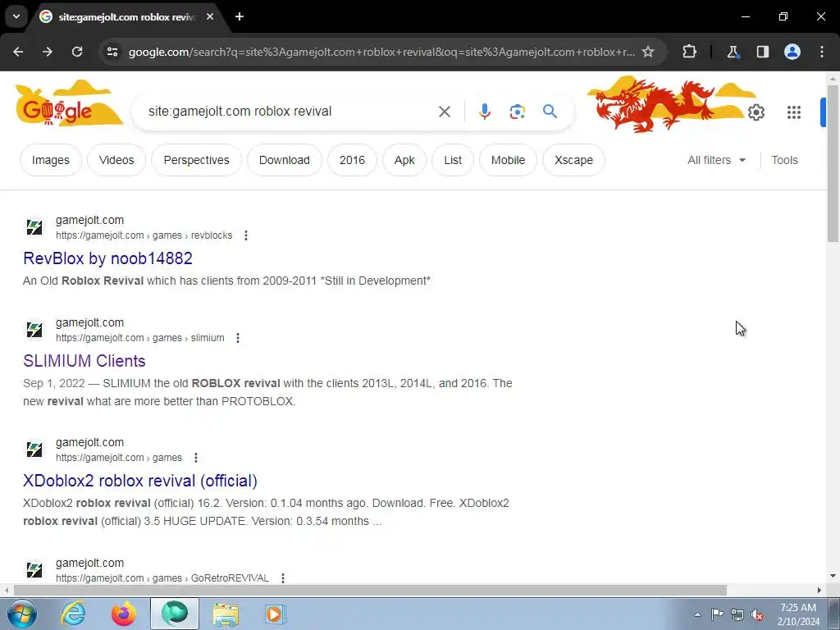Filter results by Videos
This screenshot has height=630, width=840.
[116, 160]
